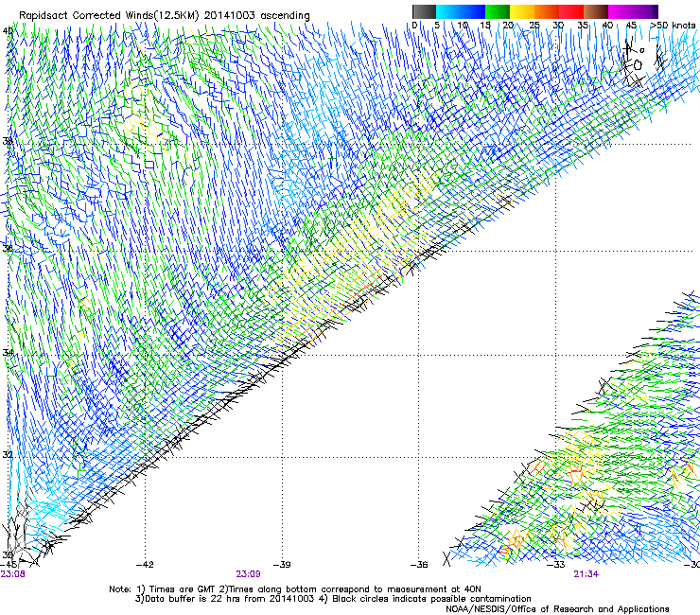Click the red 30-35 knots legend swatch
The width and height of the screenshot is (700, 615).
click(571, 11)
